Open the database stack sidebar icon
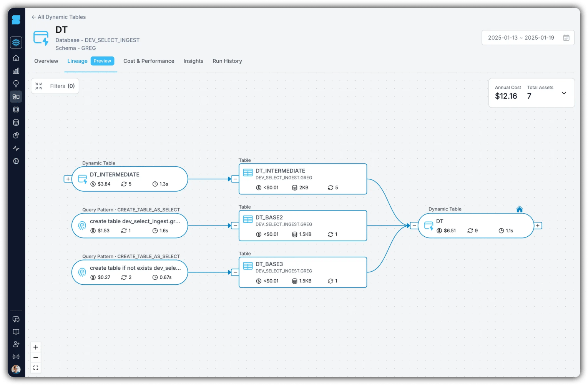This screenshot has width=588, height=385. pos(16,123)
